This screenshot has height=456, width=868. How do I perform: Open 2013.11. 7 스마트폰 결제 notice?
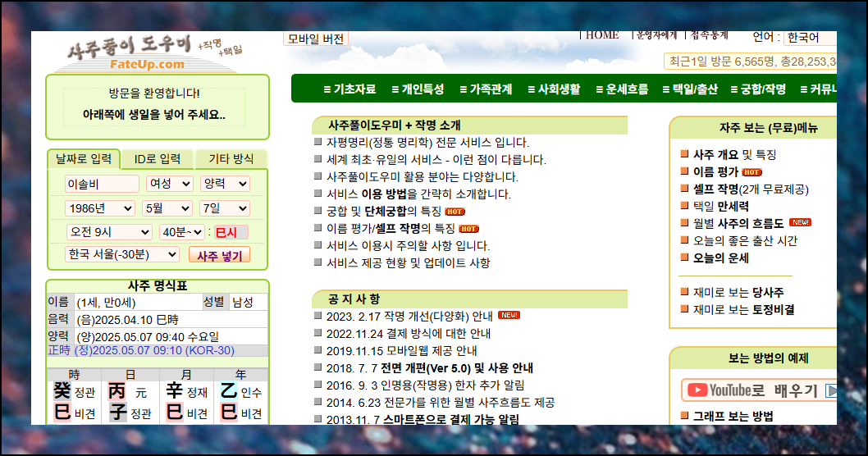click(423, 419)
